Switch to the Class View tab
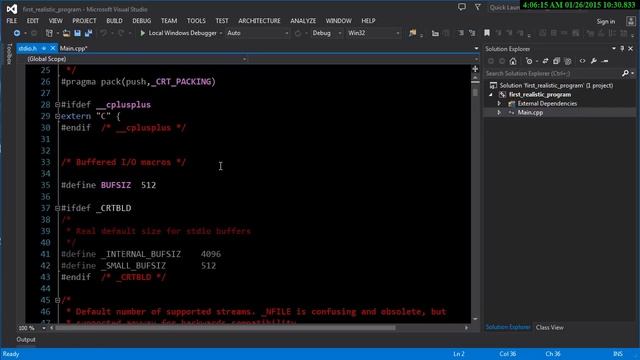This screenshot has height=360, width=640. [549, 327]
